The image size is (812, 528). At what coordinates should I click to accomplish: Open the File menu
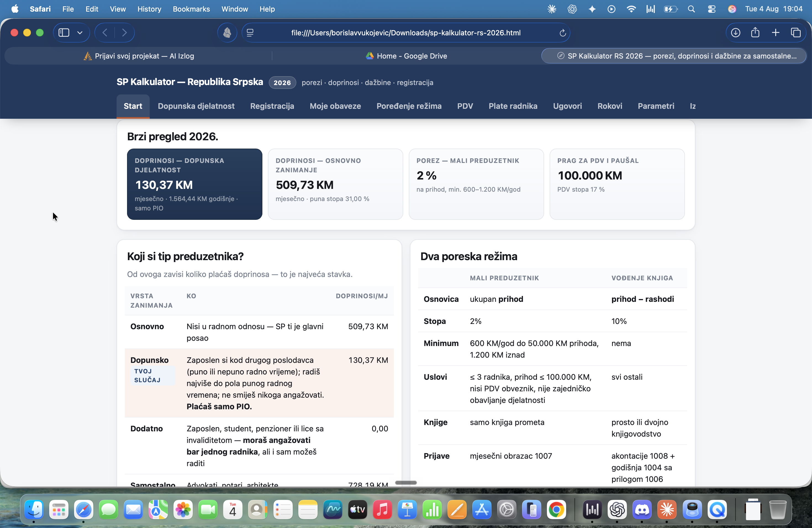pos(68,9)
